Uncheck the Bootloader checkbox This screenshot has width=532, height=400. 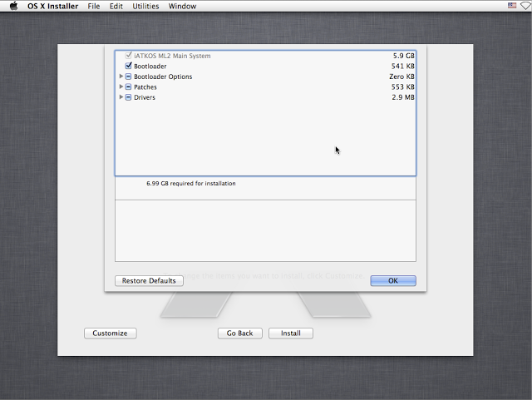tap(128, 66)
